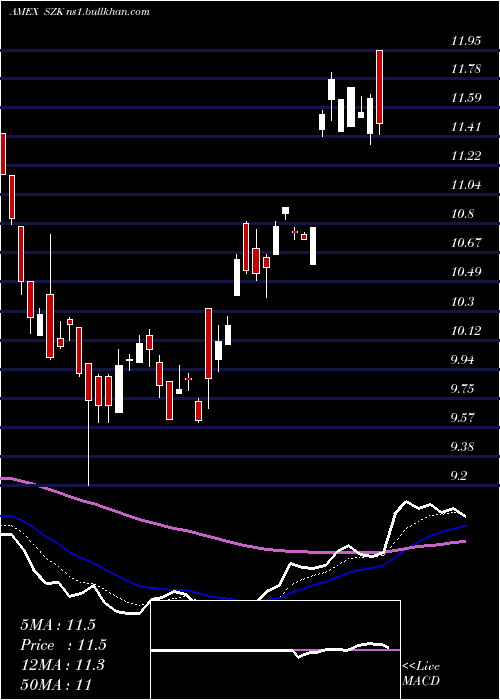Click the 12MA : 11.3 readout
This screenshot has width=500, height=700.
pos(62,665)
